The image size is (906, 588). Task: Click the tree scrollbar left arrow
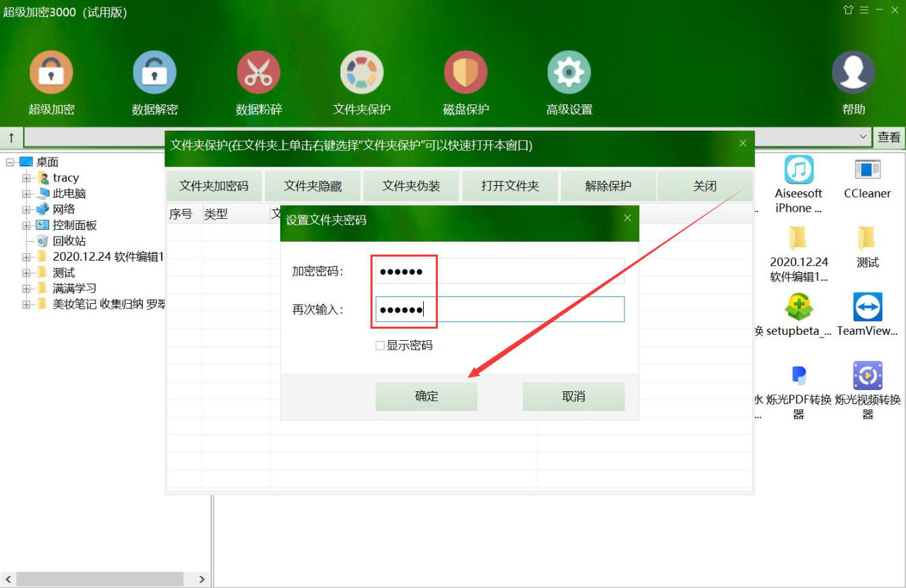point(8,579)
